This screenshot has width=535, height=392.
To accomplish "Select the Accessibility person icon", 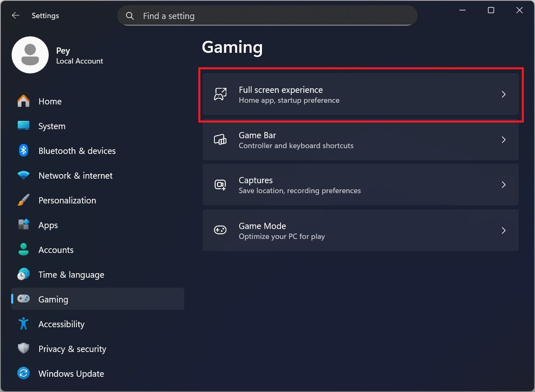I will click(23, 324).
